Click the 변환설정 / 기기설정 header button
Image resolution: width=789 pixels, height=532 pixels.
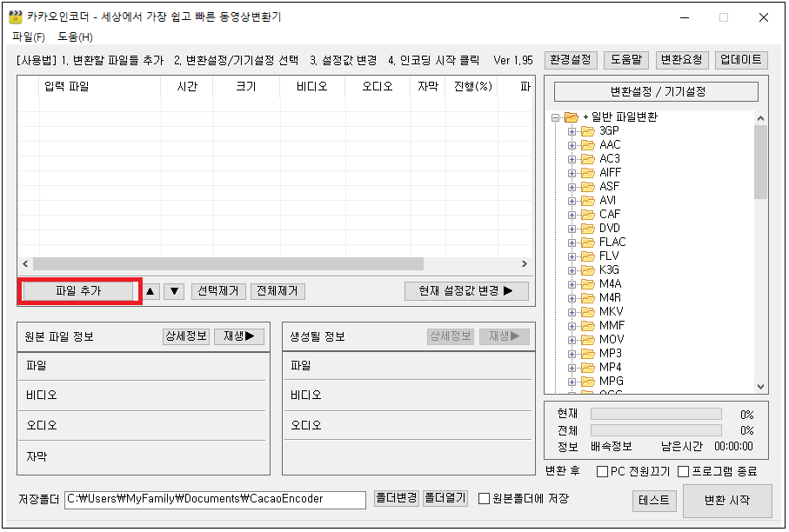[656, 91]
